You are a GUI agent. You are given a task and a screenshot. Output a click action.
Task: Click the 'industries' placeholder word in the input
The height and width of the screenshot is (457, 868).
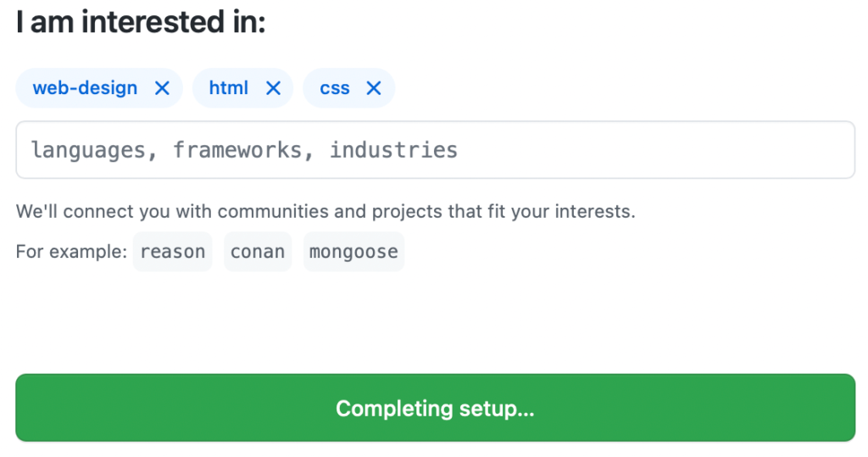[393, 150]
